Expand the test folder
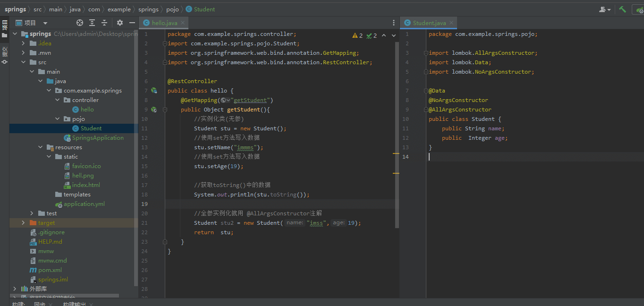 (x=32, y=213)
